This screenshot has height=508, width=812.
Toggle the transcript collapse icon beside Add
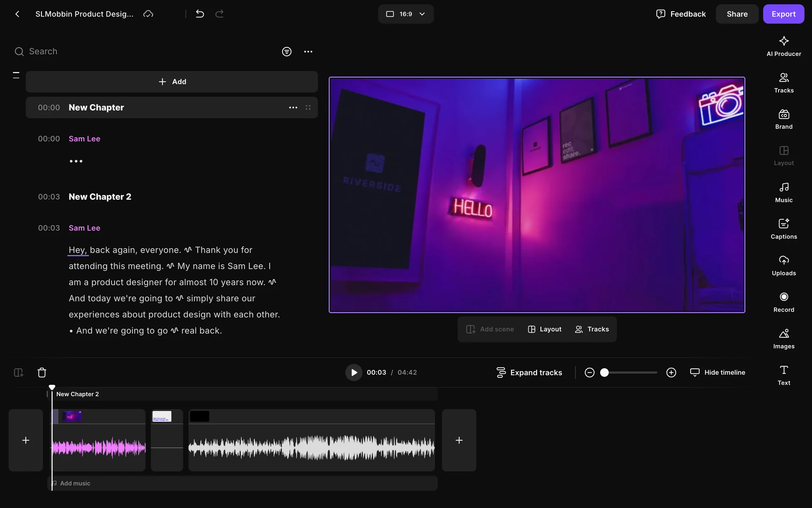(x=16, y=75)
